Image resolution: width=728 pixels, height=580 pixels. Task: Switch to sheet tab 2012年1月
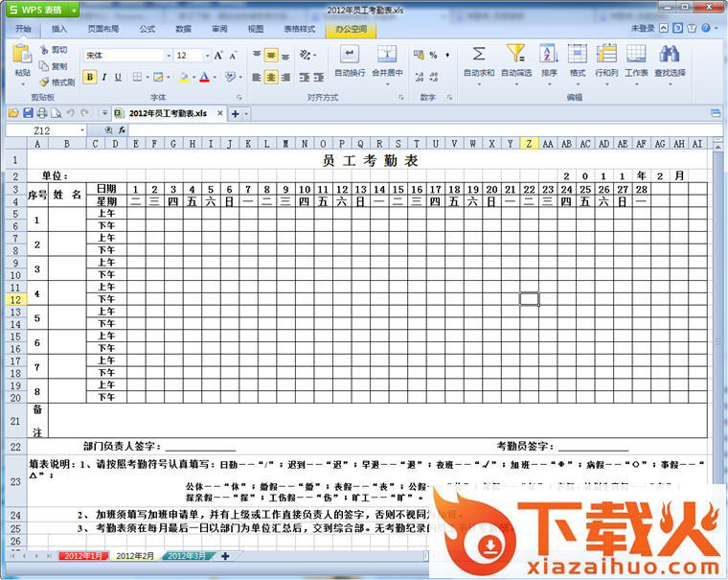[x=83, y=556]
